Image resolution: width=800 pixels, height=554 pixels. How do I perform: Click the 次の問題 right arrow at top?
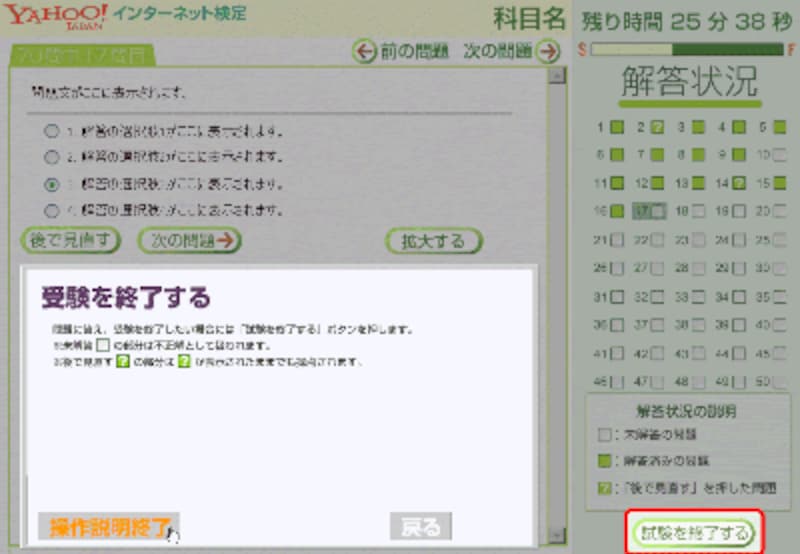tap(548, 52)
